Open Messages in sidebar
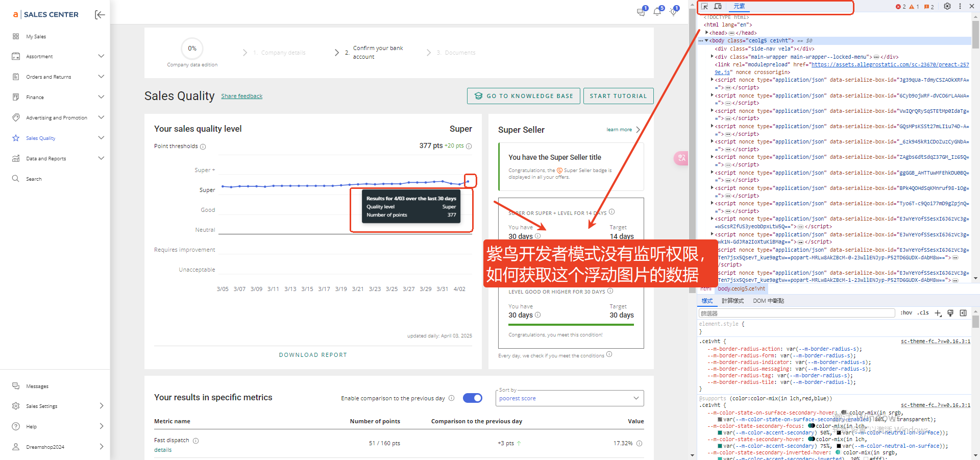 click(37, 386)
